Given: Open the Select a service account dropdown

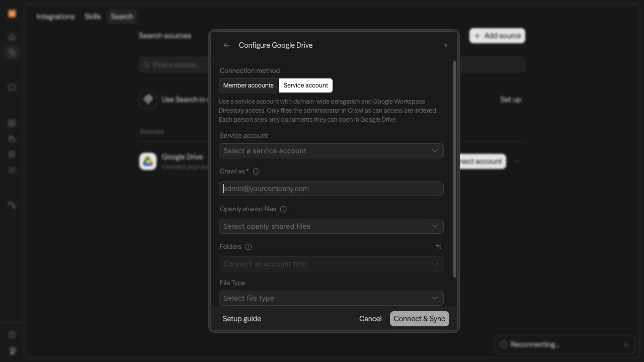Looking at the screenshot, I should [x=331, y=151].
